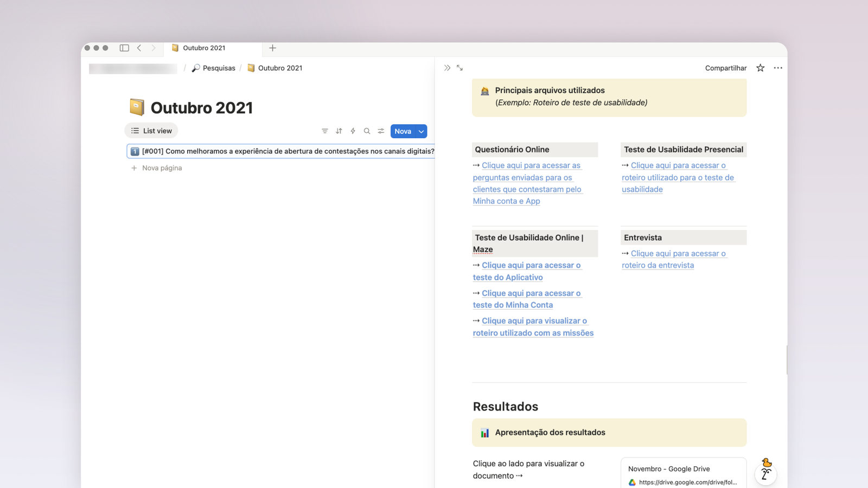This screenshot has width=868, height=488.
Task: Toggle the sidebar with the panel icon
Action: (x=124, y=48)
